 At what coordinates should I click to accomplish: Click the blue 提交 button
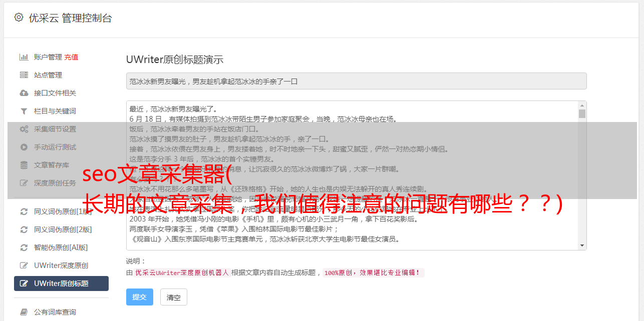140,297
